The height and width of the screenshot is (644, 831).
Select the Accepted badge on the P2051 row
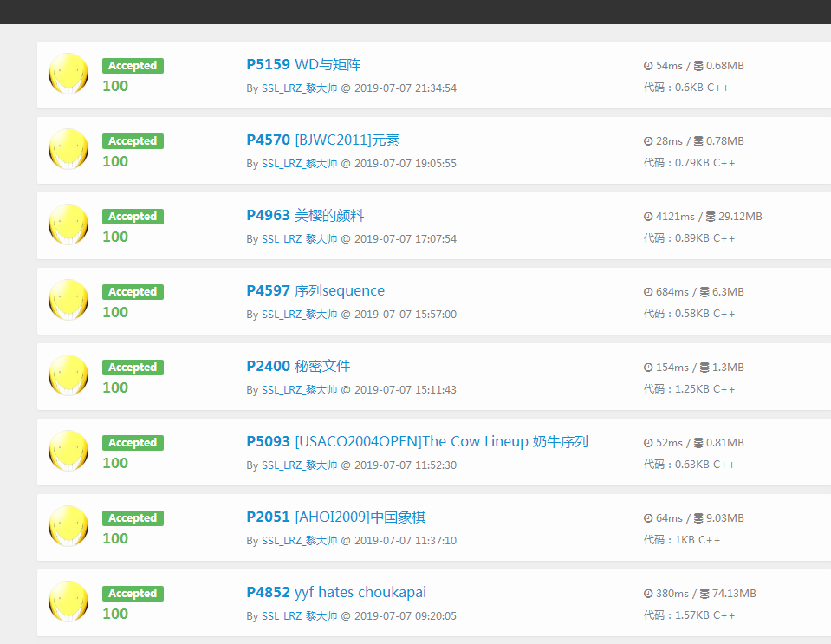[x=133, y=517]
